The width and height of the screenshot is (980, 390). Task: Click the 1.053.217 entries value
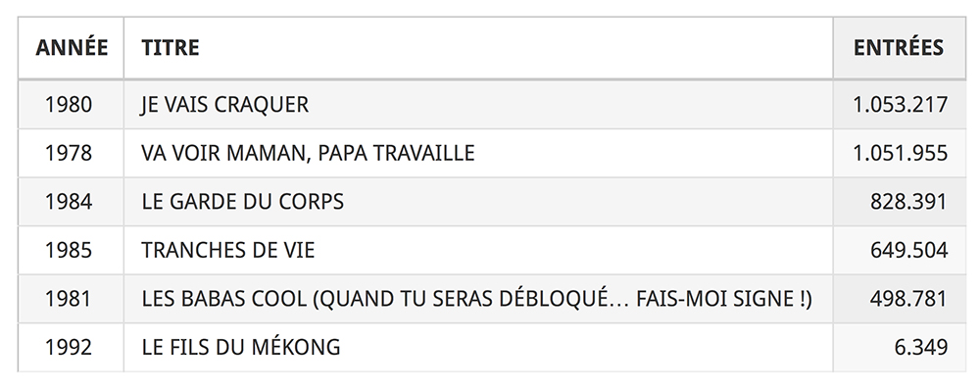[x=901, y=105]
